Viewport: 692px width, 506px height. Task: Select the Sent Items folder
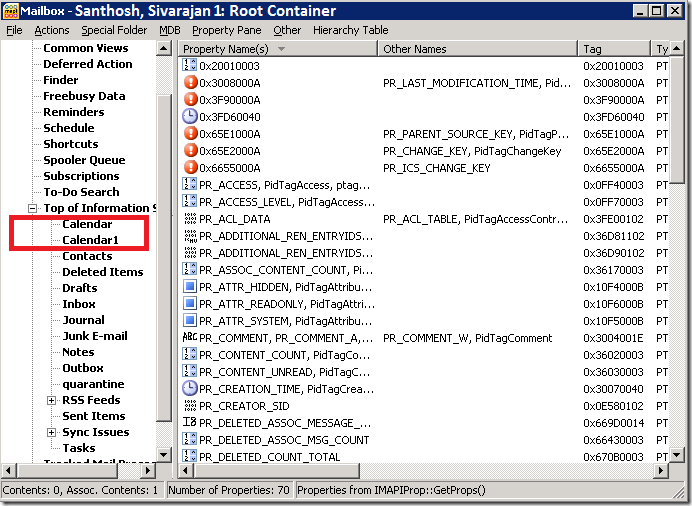click(94, 416)
